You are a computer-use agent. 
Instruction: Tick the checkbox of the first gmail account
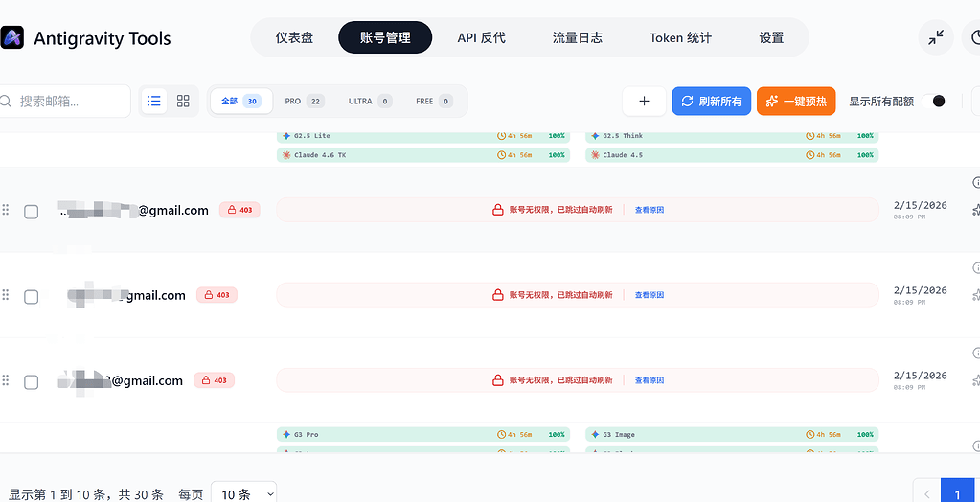[32, 212]
